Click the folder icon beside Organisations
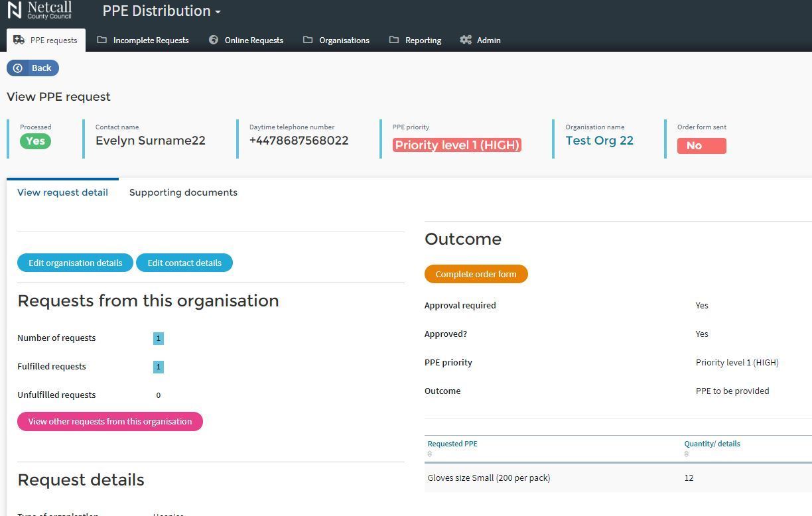Viewport: 812px width, 516px height. coord(308,40)
